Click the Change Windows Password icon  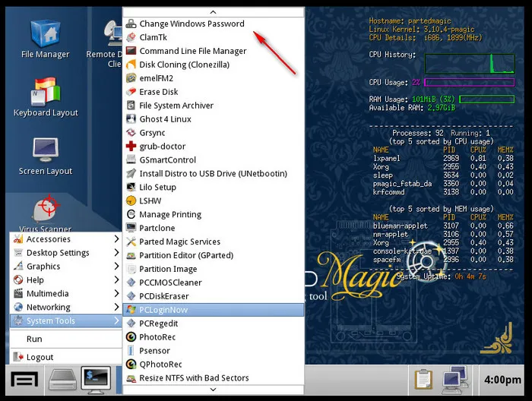[131, 24]
